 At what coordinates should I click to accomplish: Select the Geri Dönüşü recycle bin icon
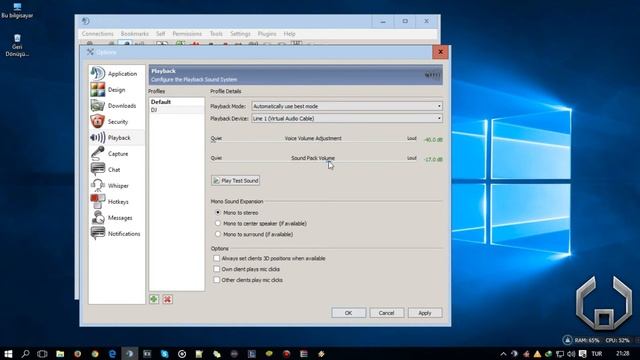(x=17, y=46)
